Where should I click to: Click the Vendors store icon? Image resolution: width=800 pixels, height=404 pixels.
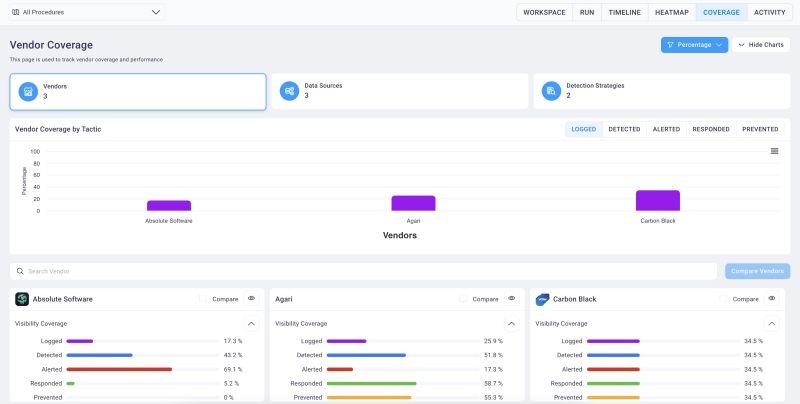coord(28,92)
